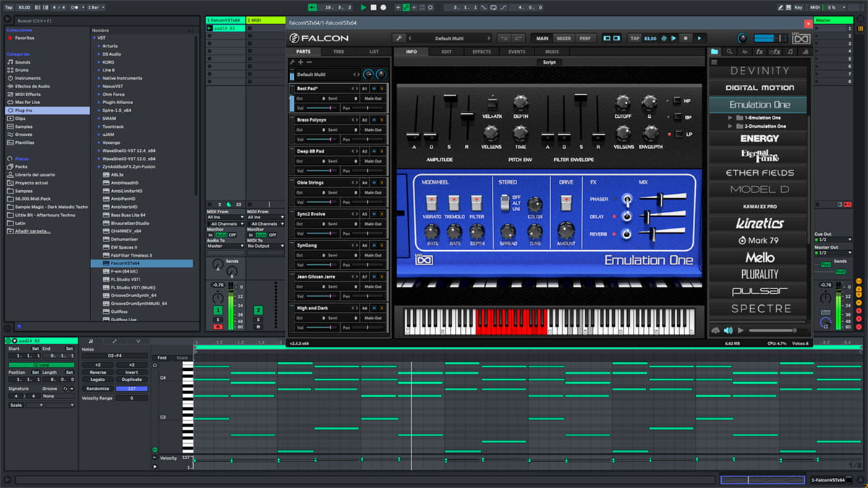The width and height of the screenshot is (868, 488).
Task: Start playback in Ableton transport bar
Action: [363, 7]
